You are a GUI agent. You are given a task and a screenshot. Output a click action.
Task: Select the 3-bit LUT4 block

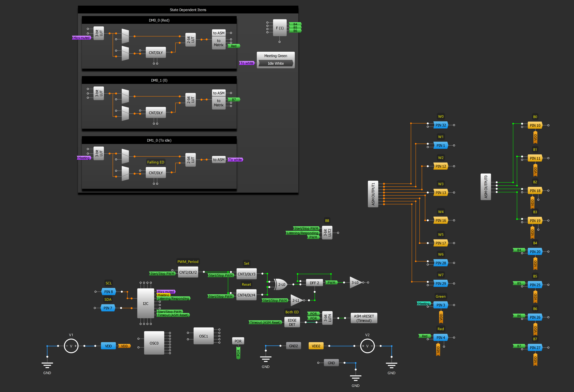328,318
